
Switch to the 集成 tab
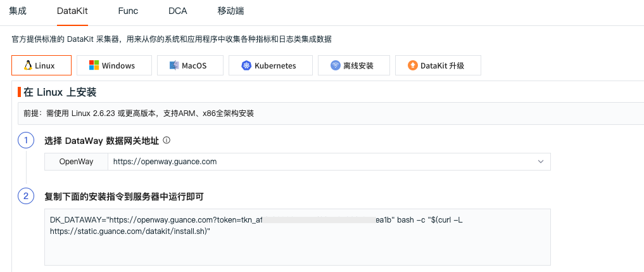tap(18, 11)
